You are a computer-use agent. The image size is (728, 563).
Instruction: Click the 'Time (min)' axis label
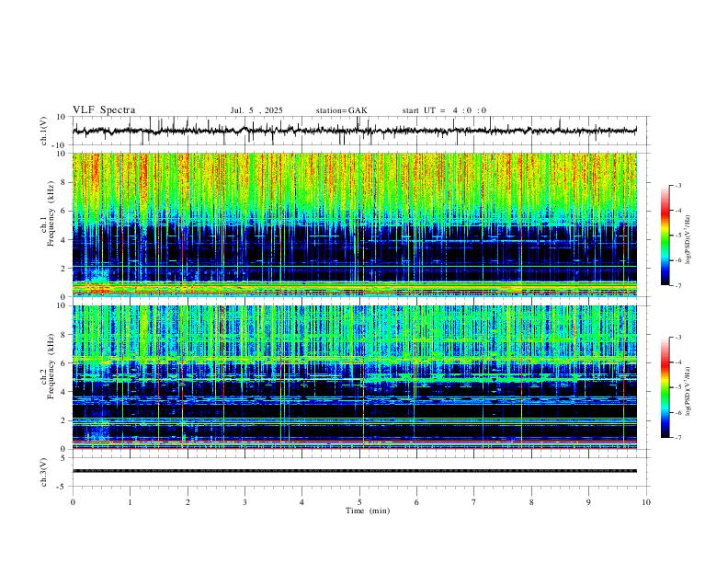368,511
